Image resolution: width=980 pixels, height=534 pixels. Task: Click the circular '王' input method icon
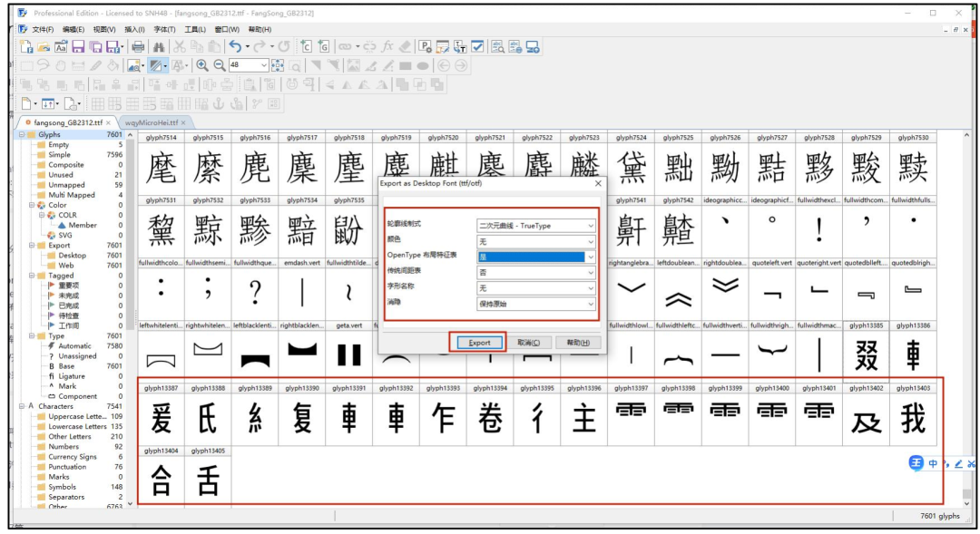[916, 462]
